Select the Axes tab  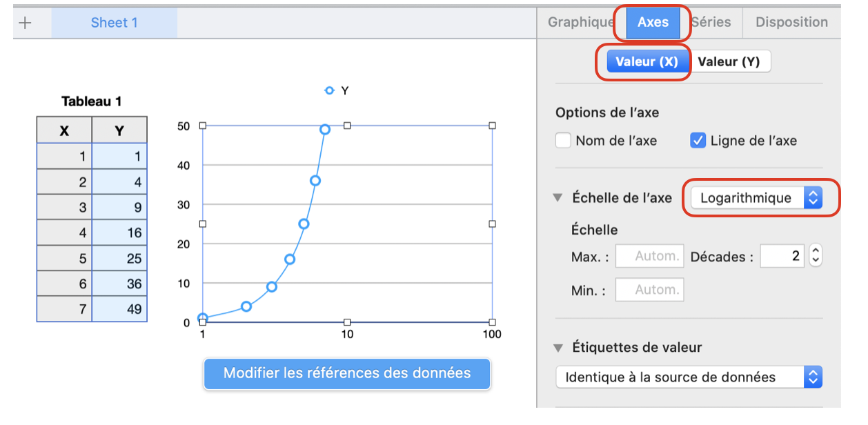(653, 22)
